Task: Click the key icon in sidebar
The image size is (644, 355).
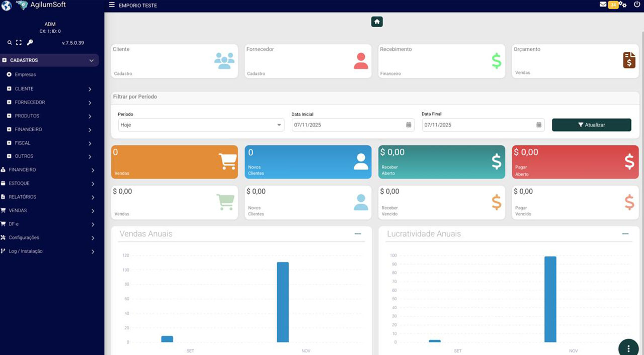Action: click(x=30, y=43)
